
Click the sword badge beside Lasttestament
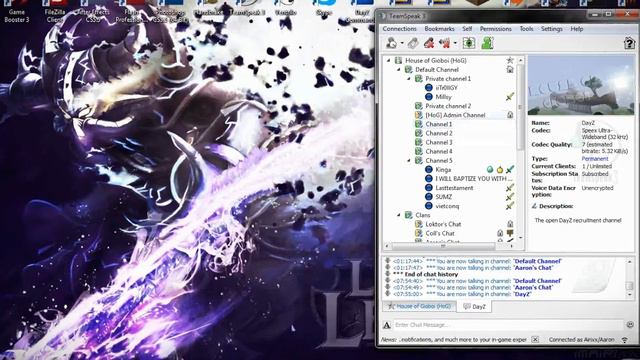click(x=510, y=188)
